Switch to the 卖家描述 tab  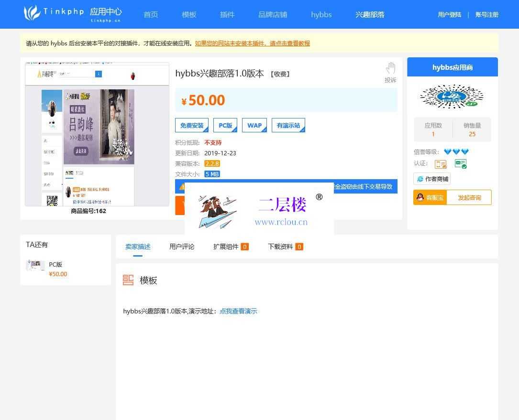[x=138, y=247]
